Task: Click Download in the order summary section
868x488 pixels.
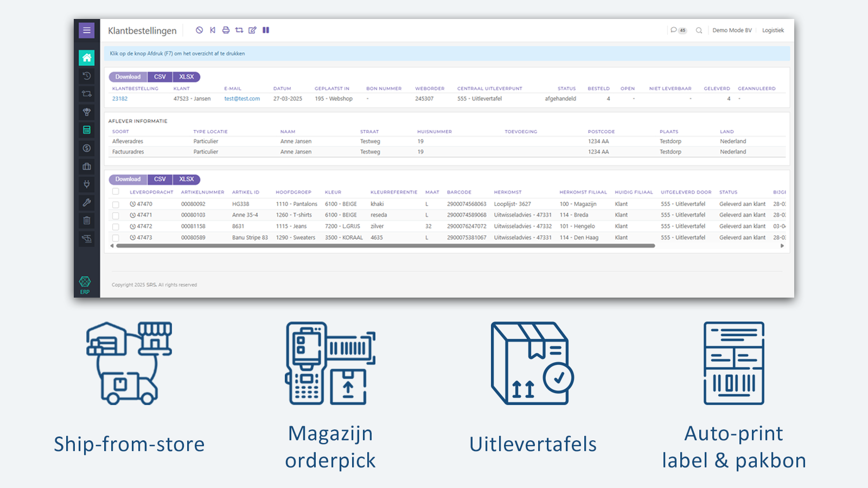Action: (128, 77)
